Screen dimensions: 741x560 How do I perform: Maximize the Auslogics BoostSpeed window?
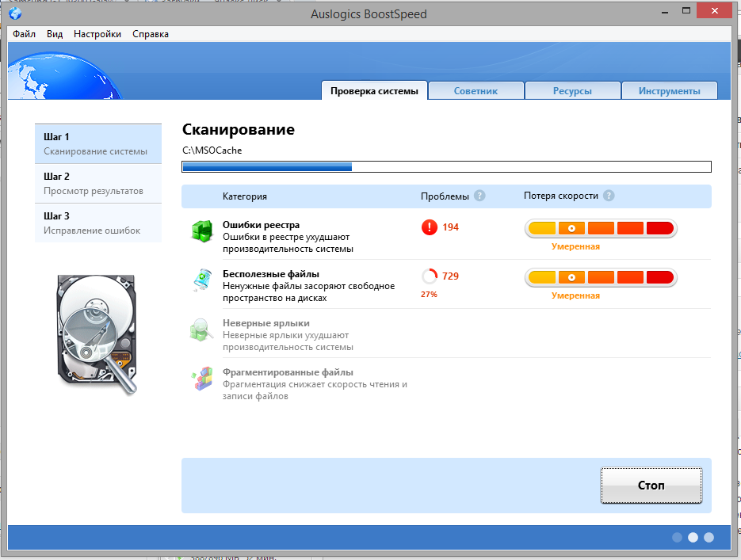[x=686, y=10]
